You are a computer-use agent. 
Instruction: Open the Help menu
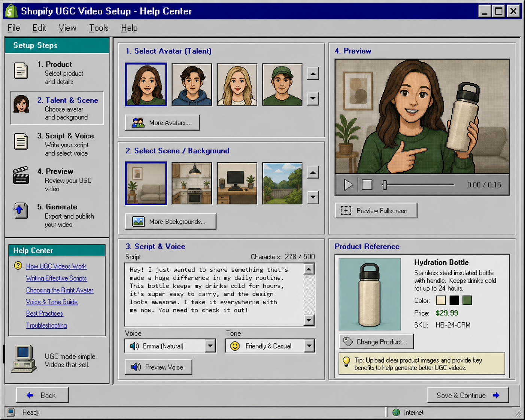129,28
